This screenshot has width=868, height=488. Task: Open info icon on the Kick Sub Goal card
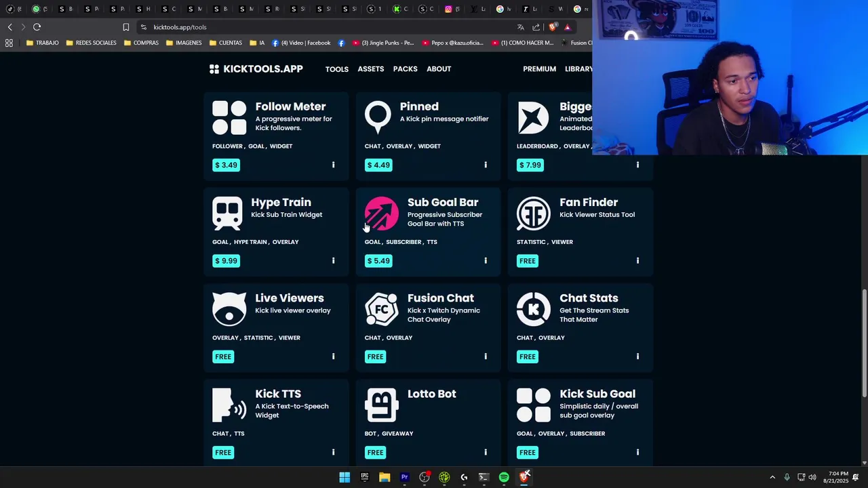[637, 452]
